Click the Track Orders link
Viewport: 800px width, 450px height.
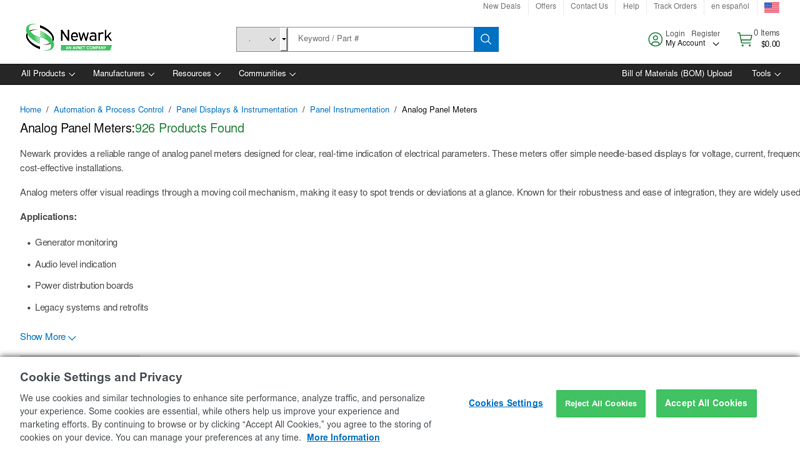point(675,7)
